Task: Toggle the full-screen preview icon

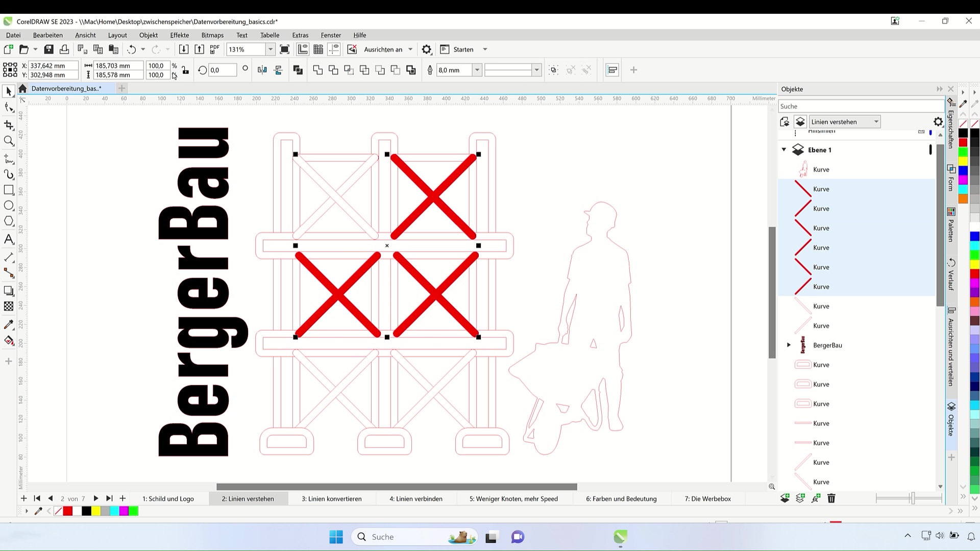Action: point(285,49)
